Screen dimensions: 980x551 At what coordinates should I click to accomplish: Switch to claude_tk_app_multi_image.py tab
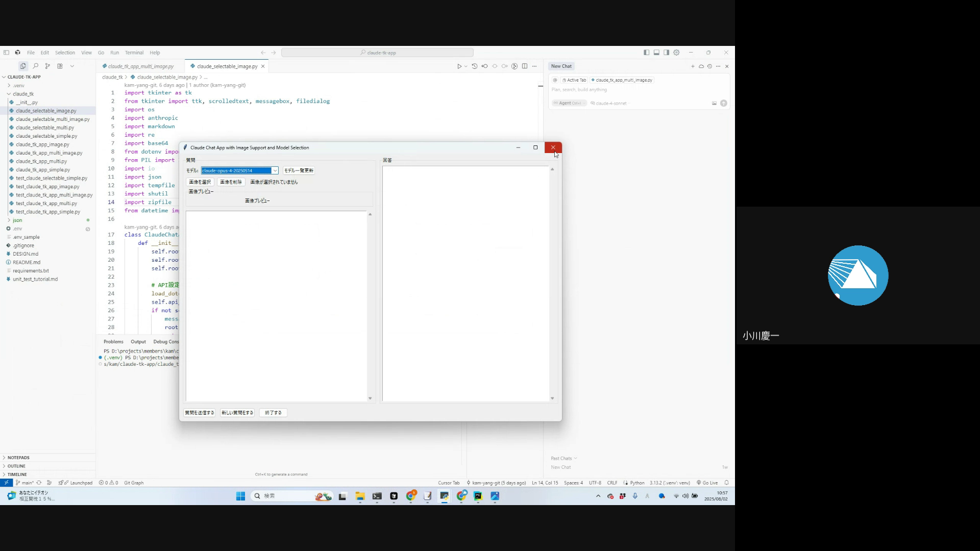click(140, 66)
